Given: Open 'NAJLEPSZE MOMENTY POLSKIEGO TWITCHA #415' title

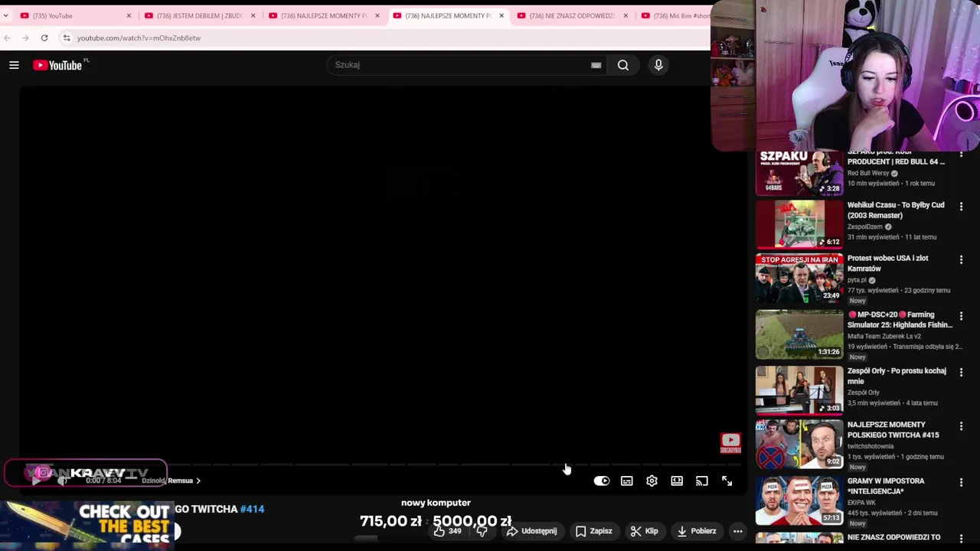Looking at the screenshot, I should [893, 430].
